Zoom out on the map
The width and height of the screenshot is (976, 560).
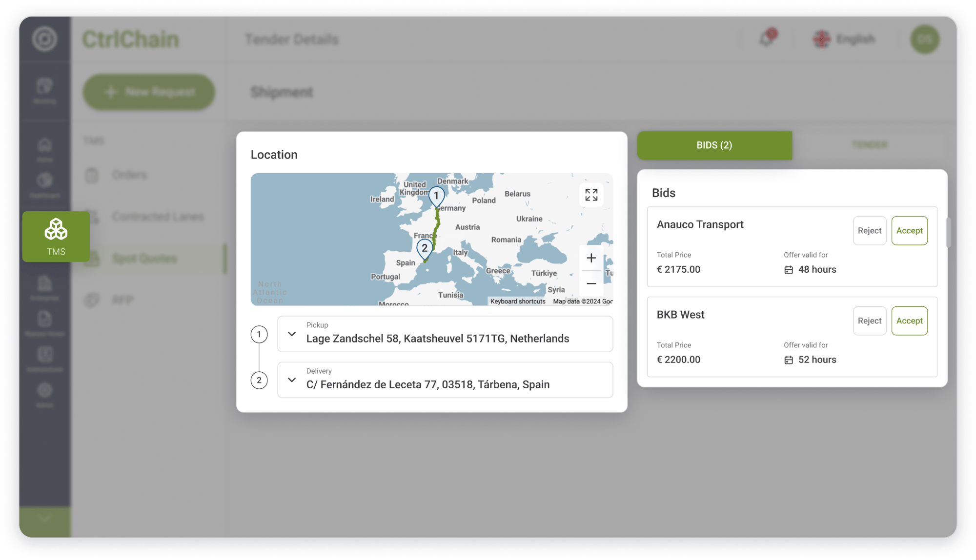click(591, 283)
